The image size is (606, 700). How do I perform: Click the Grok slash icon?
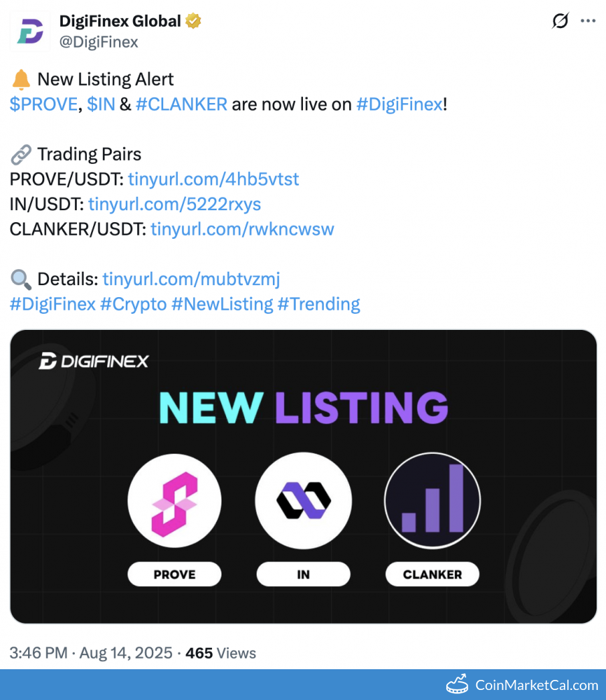(560, 21)
